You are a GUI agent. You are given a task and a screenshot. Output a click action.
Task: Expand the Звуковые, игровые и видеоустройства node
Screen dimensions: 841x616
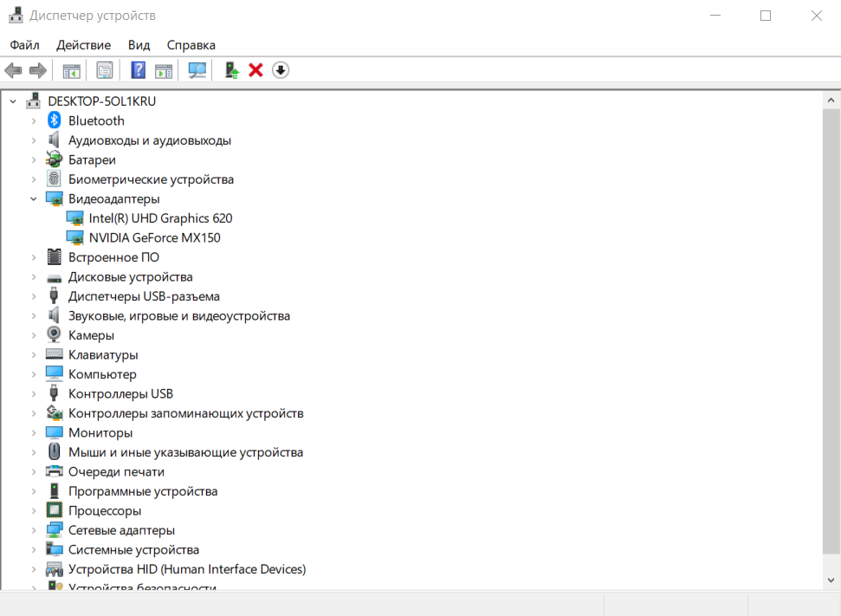tap(33, 315)
